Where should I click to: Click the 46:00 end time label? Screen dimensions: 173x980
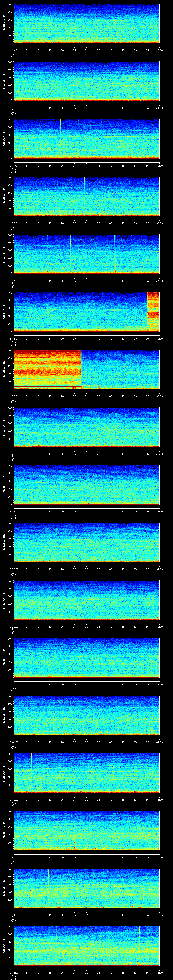(159, 972)
